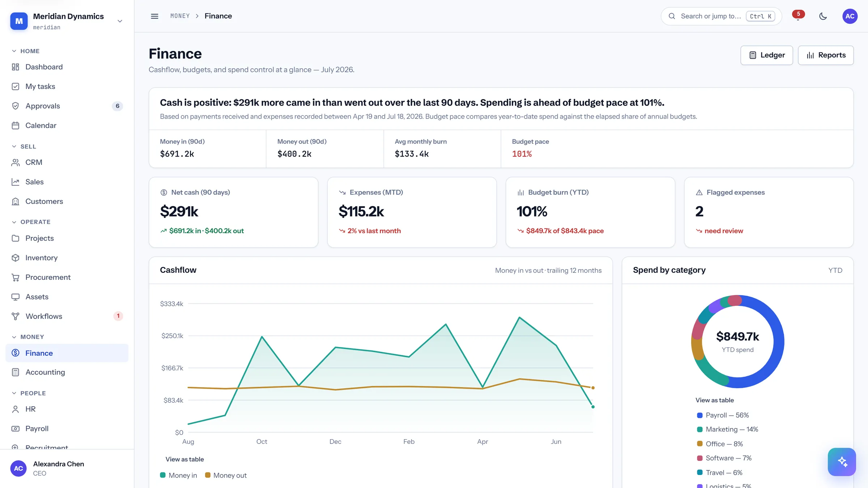Toggle the Money in legend series
The width and height of the screenshot is (868, 488).
coord(179,475)
